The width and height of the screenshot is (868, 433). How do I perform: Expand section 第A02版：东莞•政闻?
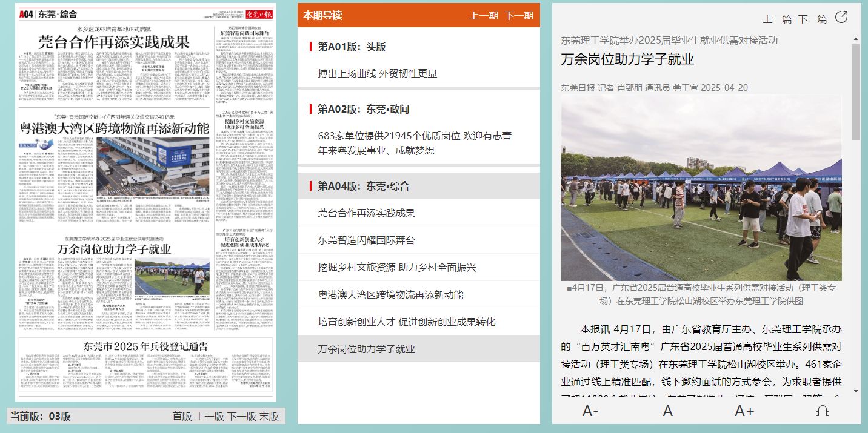point(364,110)
